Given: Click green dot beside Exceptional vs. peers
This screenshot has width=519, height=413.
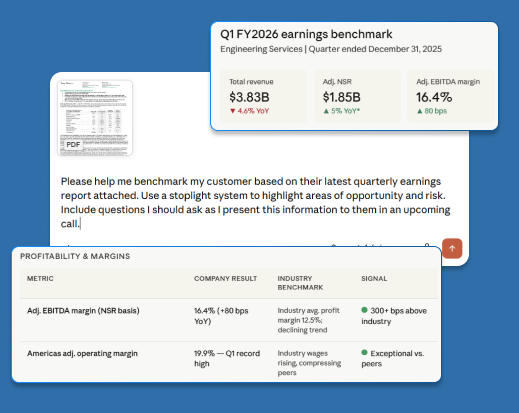Looking at the screenshot, I should pos(364,352).
